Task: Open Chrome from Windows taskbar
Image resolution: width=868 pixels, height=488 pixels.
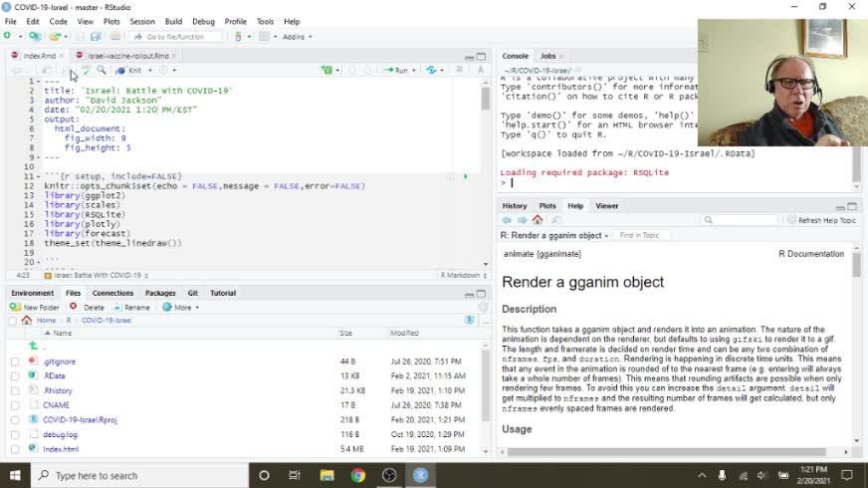Action: (x=358, y=475)
